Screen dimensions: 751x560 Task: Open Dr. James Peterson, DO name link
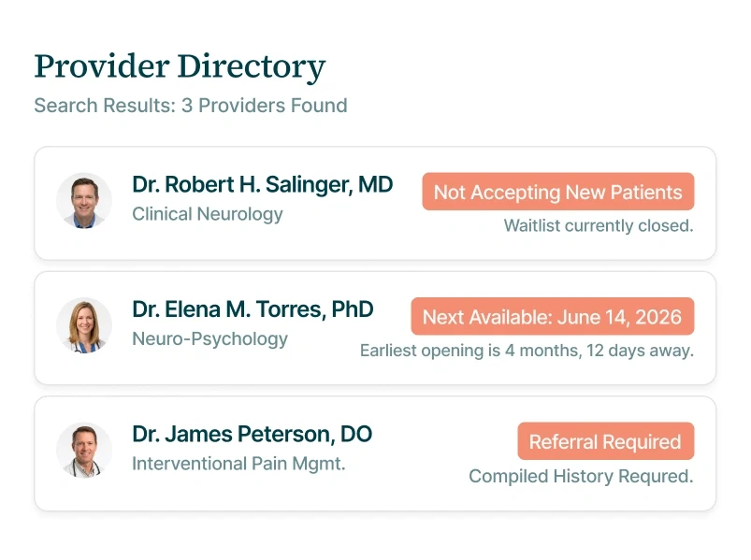pos(252,434)
